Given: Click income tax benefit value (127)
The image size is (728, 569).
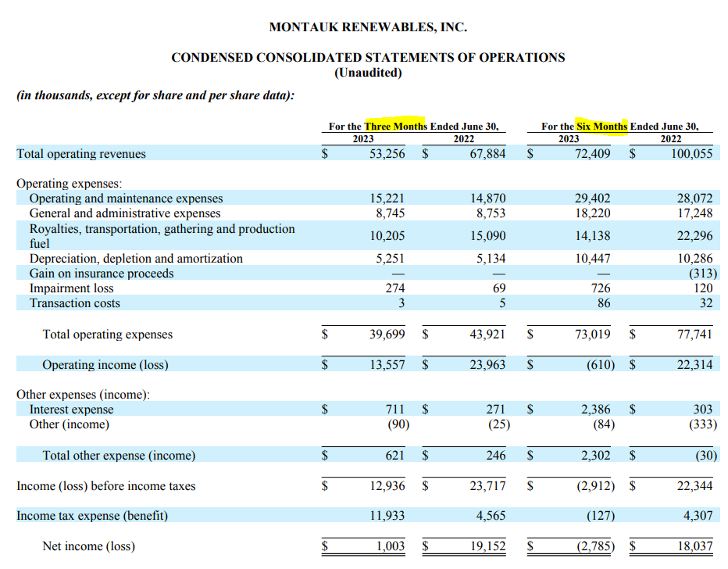Looking at the screenshot, I should click(x=601, y=516).
